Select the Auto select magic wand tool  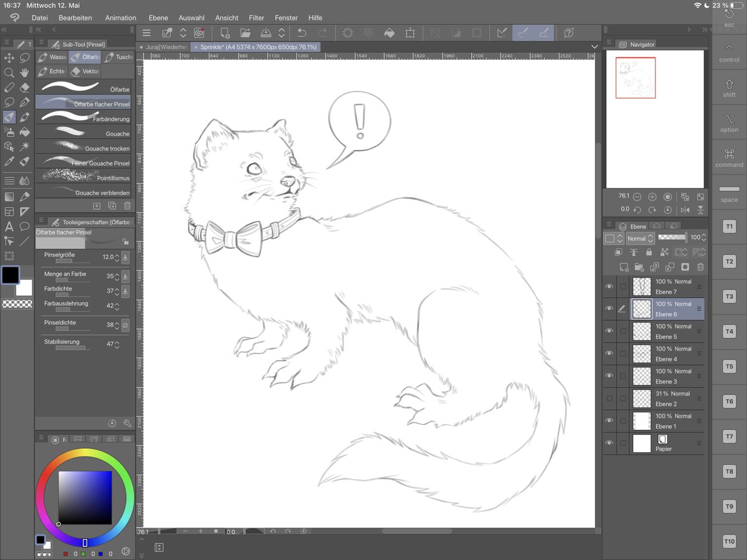coord(25,147)
